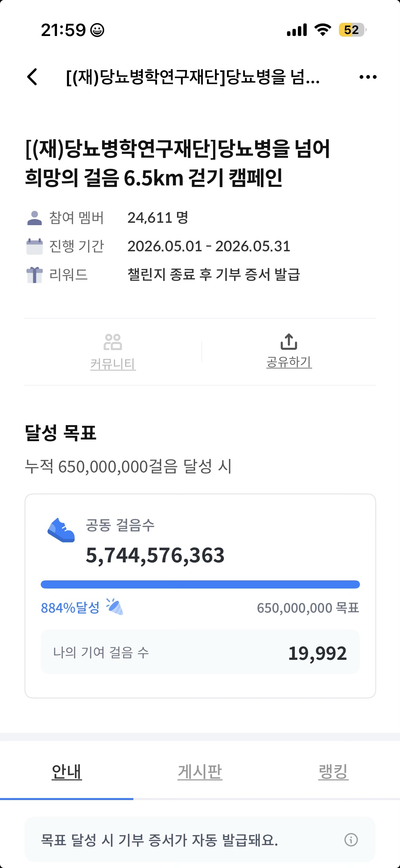
Task: Tap the 참여 멤버 label
Action: [x=76, y=218]
